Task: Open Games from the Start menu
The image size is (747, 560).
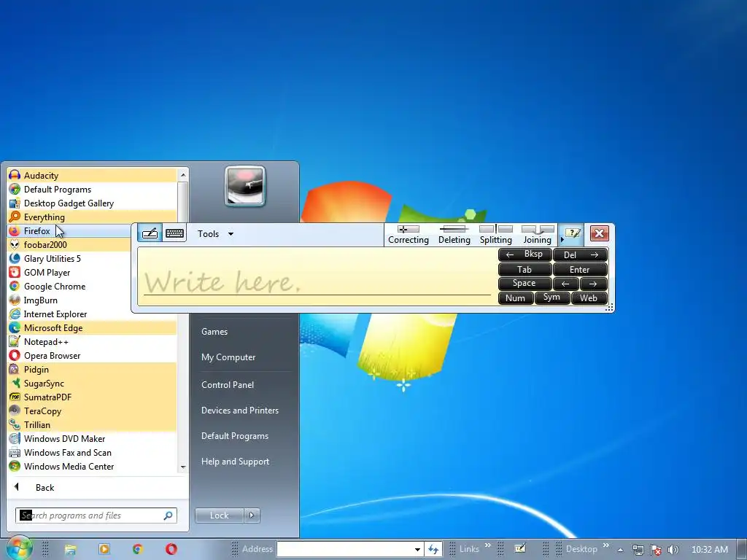Action: point(214,332)
